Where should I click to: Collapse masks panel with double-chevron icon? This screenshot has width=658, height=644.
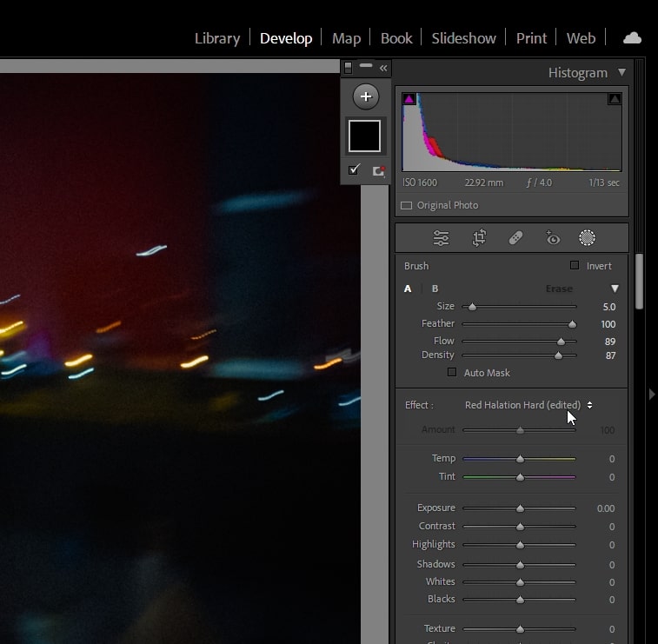point(383,68)
